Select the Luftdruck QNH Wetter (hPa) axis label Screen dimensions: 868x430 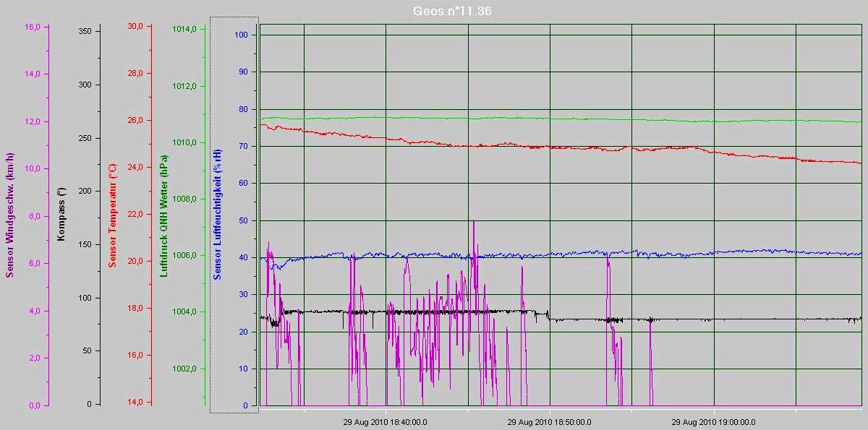164,215
